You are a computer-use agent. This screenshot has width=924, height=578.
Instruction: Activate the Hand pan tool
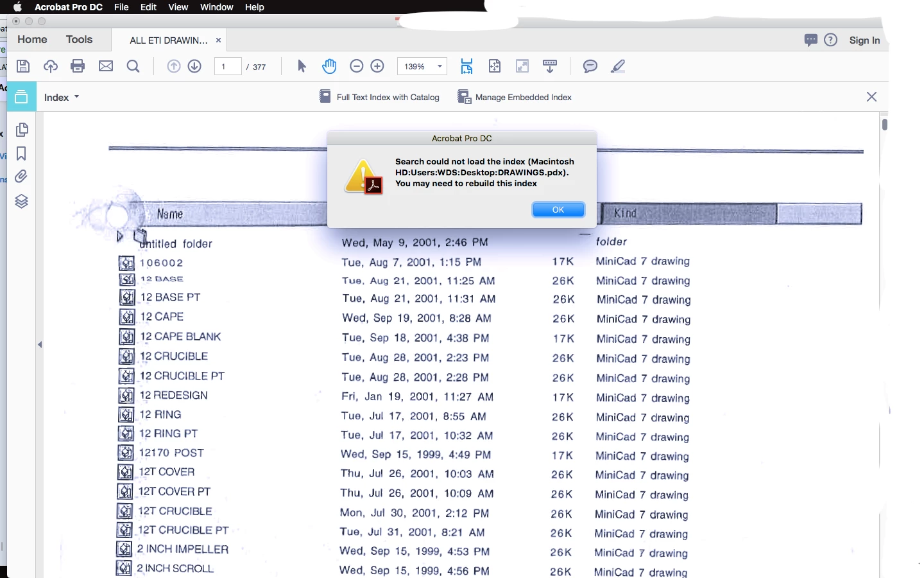tap(329, 66)
